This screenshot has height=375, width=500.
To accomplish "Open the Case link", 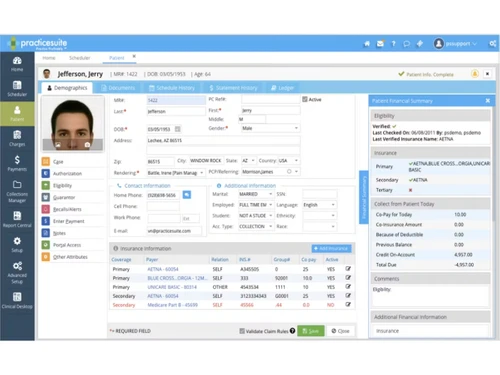I will [58, 162].
